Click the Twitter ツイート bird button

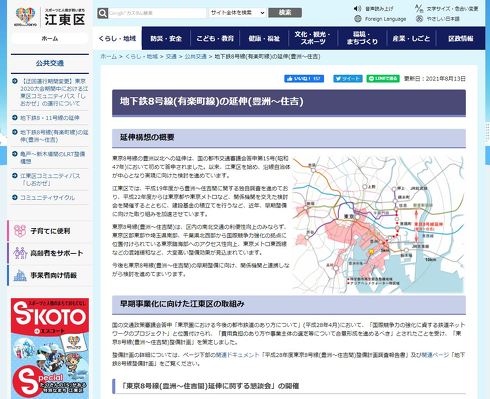[x=348, y=79]
